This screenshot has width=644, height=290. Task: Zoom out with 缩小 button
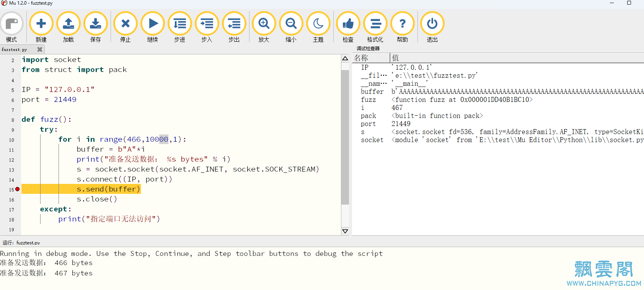pyautogui.click(x=291, y=27)
